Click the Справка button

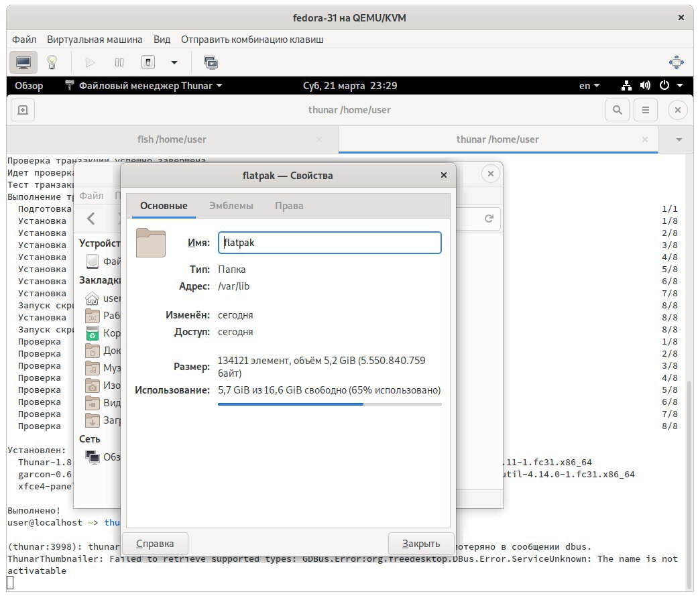[x=155, y=544]
